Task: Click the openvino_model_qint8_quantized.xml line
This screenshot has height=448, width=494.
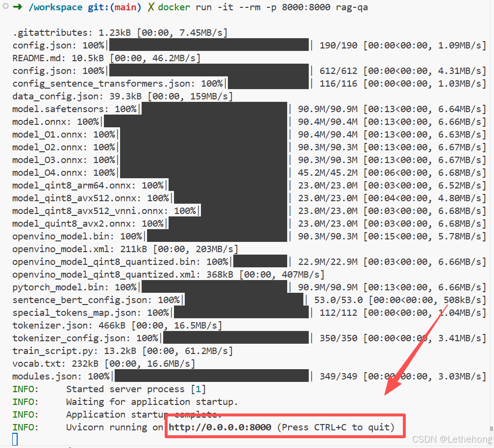Action: [x=169, y=275]
